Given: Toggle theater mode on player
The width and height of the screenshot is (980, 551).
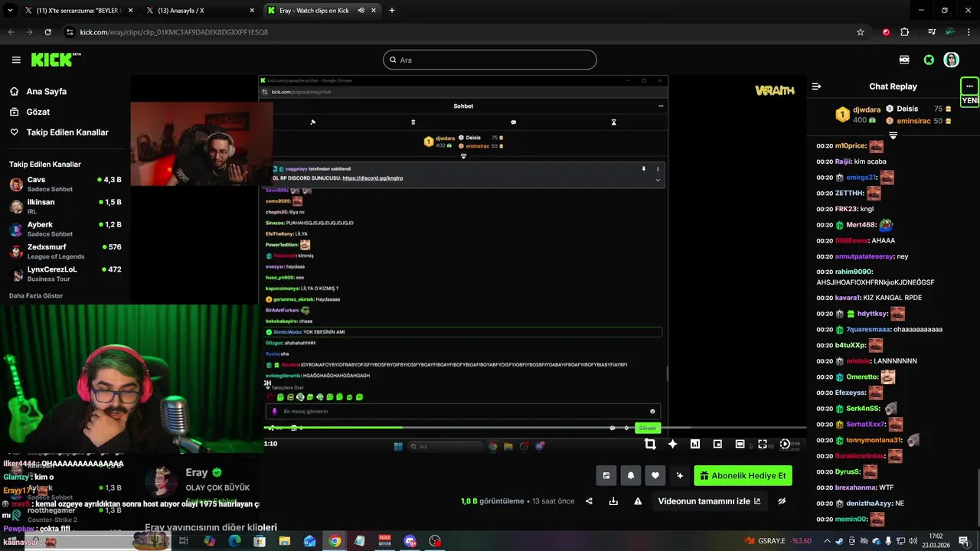Looking at the screenshot, I should [x=740, y=444].
